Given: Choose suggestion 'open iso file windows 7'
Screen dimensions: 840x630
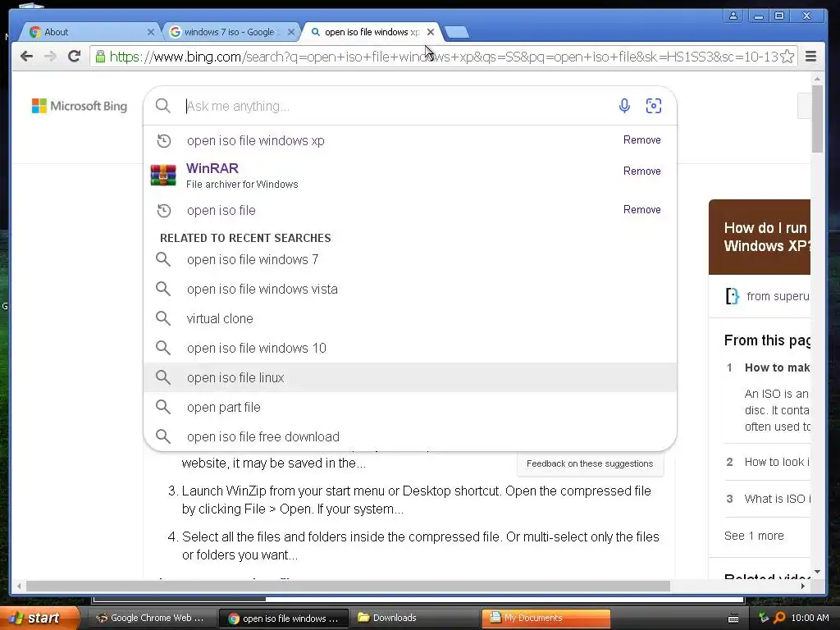Looking at the screenshot, I should click(410, 260).
